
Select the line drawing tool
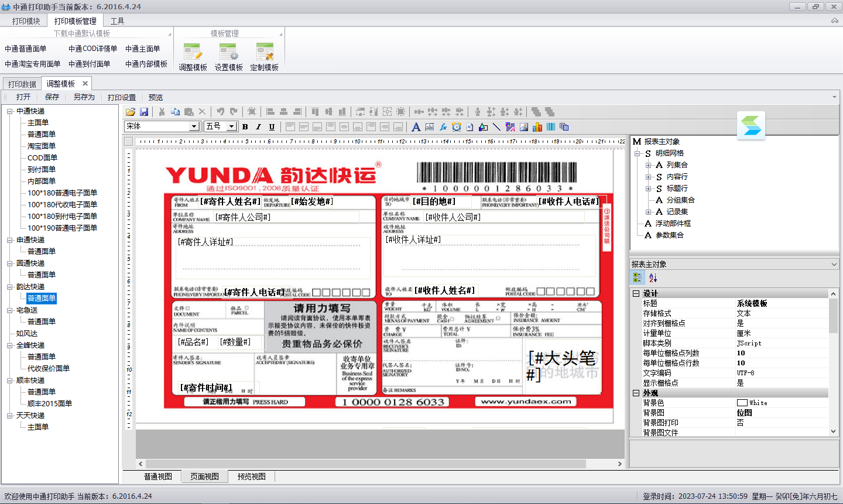(496, 127)
